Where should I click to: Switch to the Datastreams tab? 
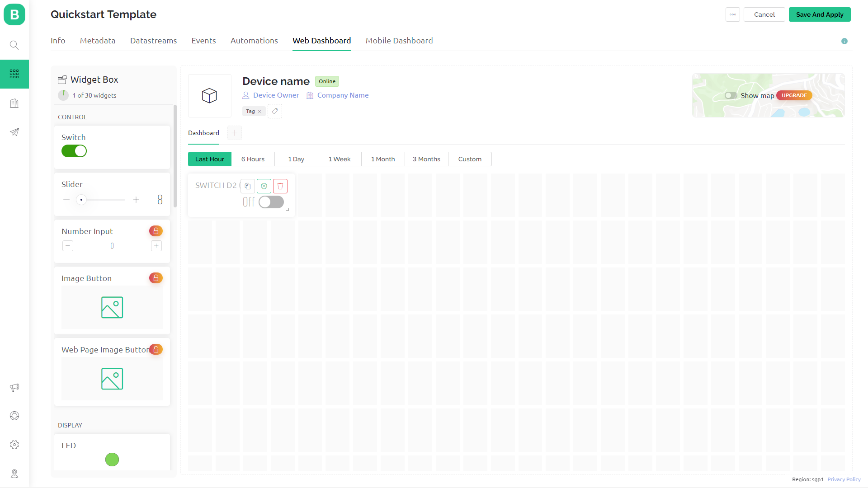[x=153, y=41]
